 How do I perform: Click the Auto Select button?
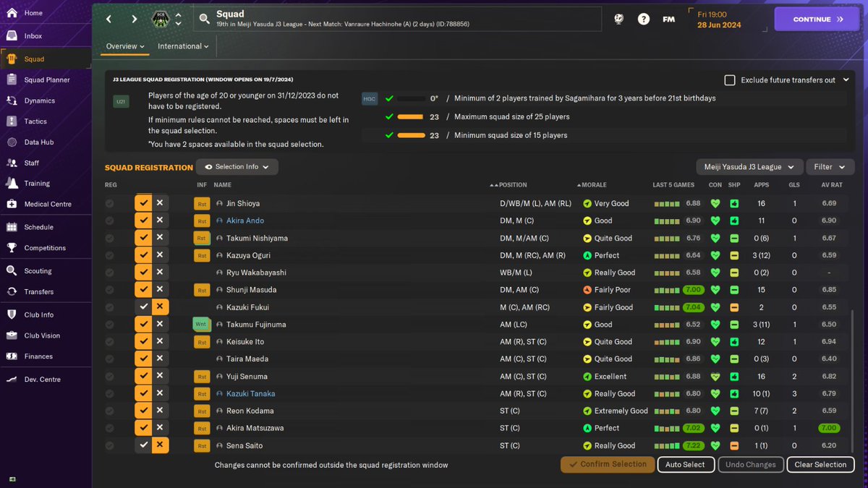click(x=685, y=465)
